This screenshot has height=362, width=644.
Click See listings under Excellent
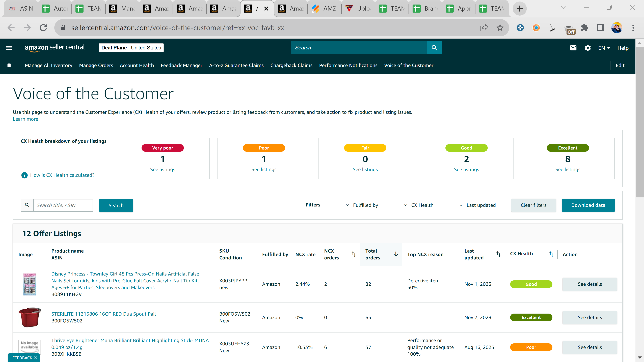click(568, 169)
